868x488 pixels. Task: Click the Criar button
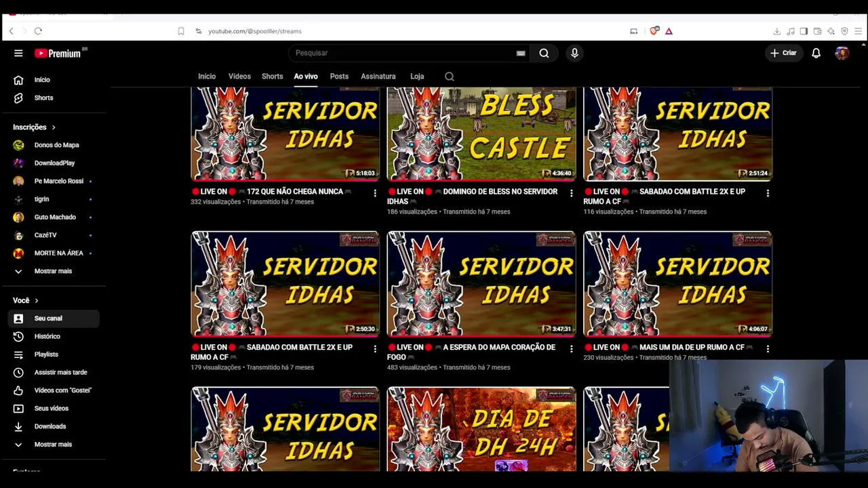[x=783, y=53]
